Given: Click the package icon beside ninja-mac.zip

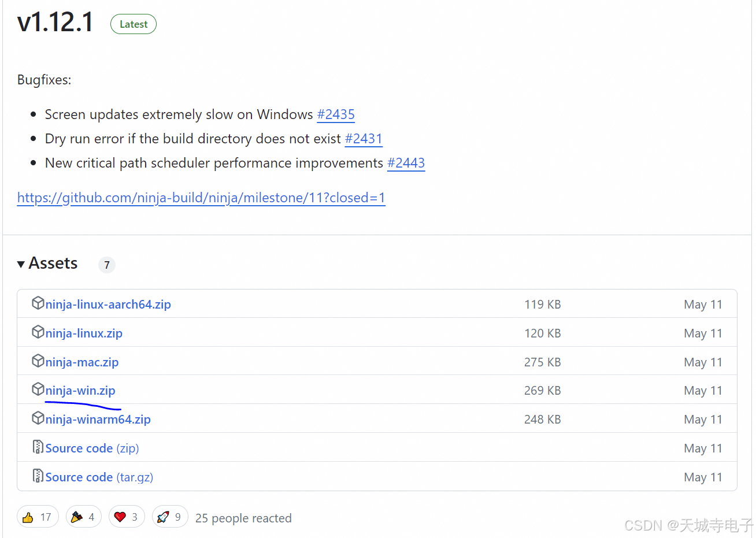Looking at the screenshot, I should [38, 361].
